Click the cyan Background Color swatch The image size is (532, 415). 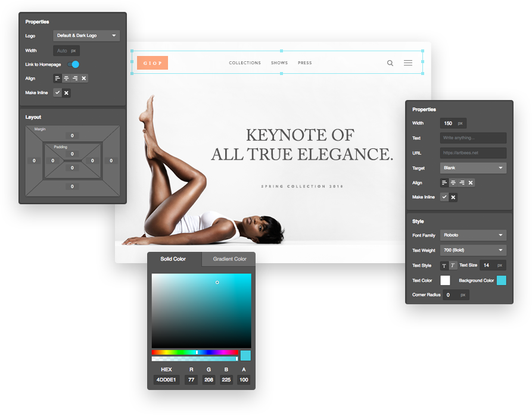click(501, 280)
